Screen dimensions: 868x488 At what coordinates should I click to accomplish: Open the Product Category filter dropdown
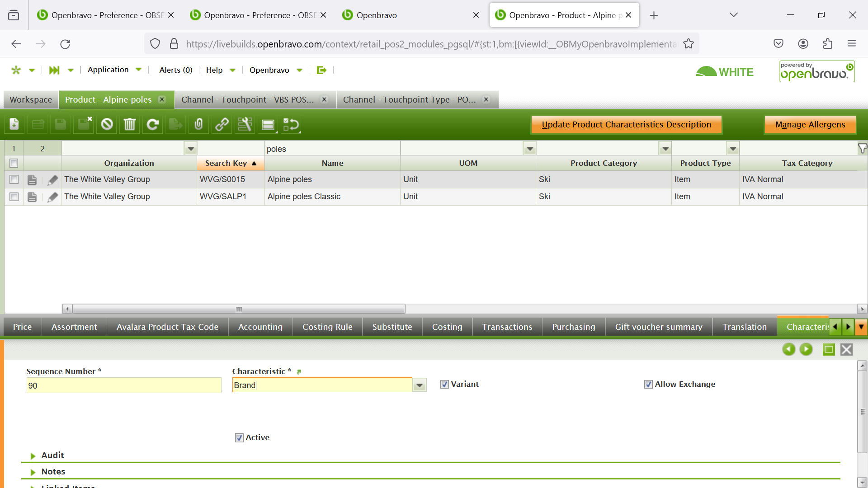[x=665, y=149]
